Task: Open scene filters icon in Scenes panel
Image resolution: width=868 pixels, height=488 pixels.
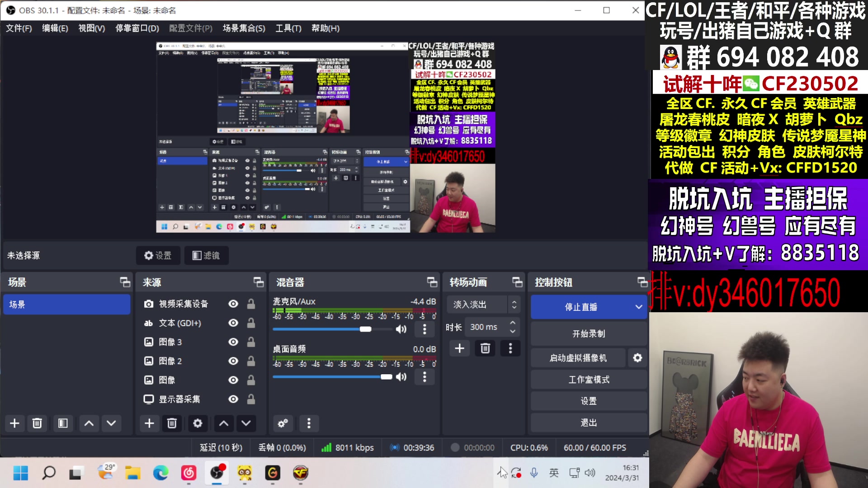Action: pos(63,423)
